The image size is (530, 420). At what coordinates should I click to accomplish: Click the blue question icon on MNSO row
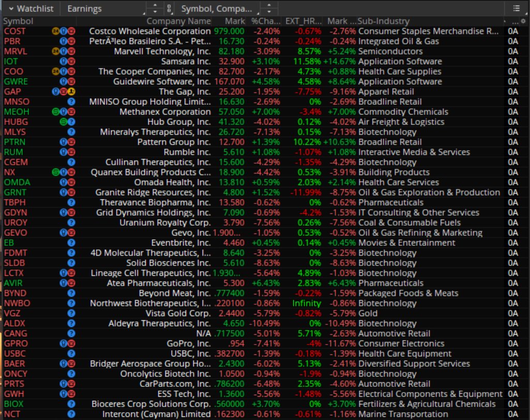[71, 102]
